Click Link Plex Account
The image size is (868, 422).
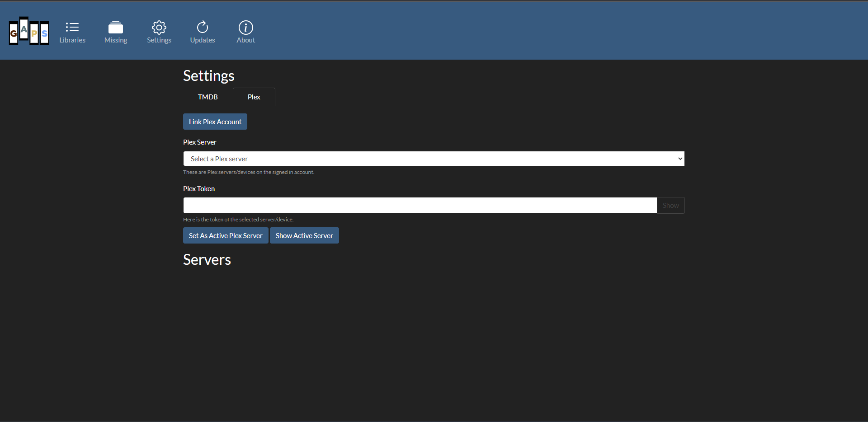(215, 121)
